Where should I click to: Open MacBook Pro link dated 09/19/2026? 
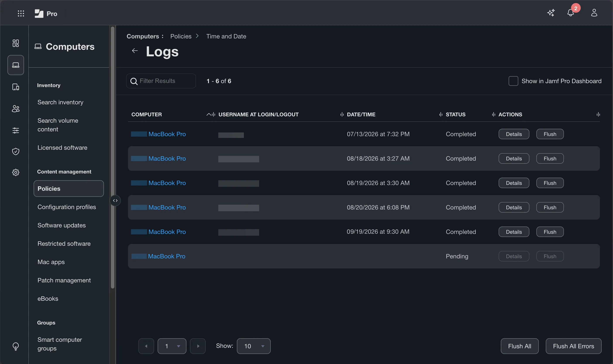167,232
